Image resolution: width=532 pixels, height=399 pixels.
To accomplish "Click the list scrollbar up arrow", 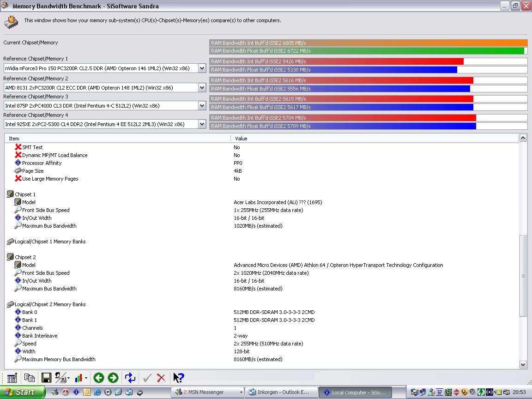I will pyautogui.click(x=523, y=138).
